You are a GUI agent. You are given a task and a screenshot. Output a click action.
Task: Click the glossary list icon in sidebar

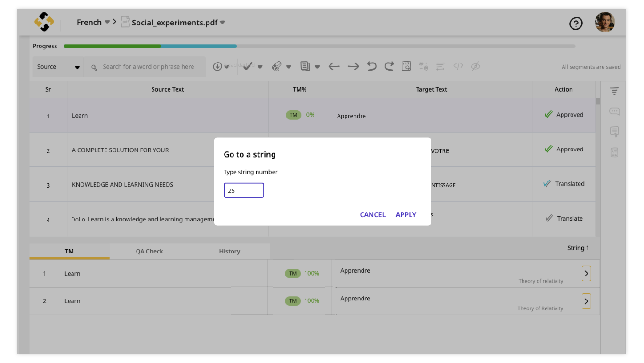pos(614,152)
